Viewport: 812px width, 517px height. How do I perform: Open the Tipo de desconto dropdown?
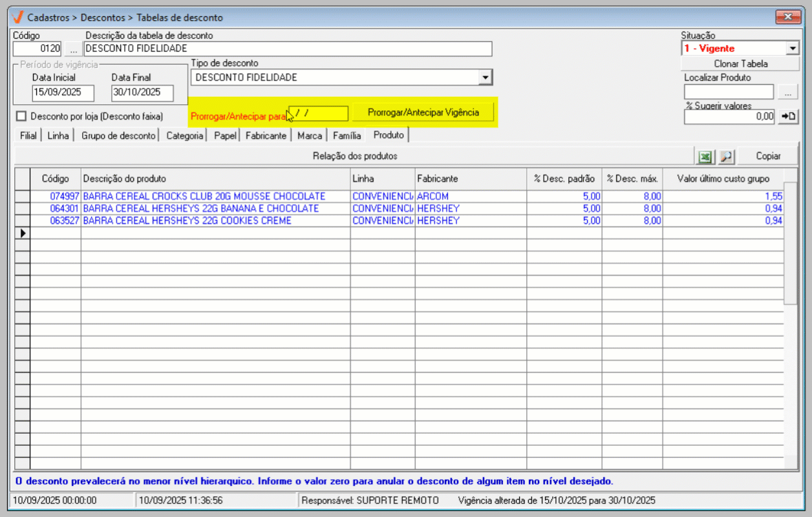coord(485,78)
